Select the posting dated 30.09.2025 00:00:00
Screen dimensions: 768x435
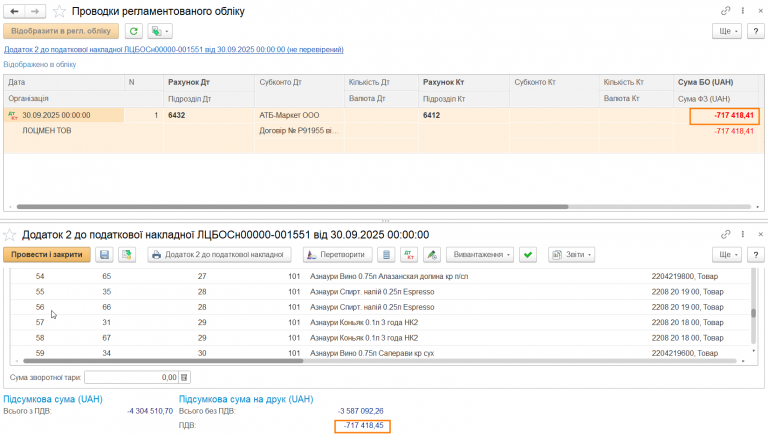click(x=64, y=115)
